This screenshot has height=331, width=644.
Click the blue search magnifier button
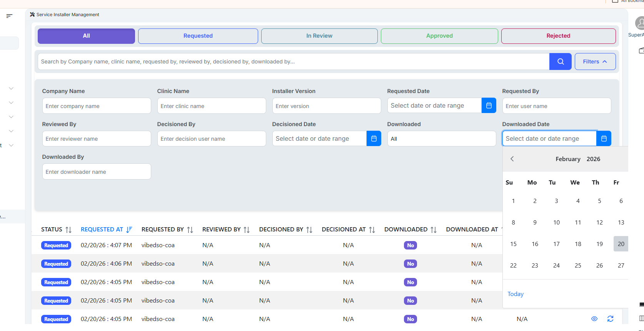560,62
